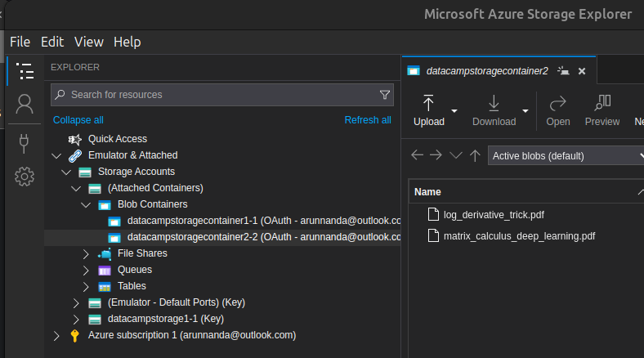Open the Download dropdown arrow
The width and height of the screenshot is (644, 358).
click(x=525, y=111)
